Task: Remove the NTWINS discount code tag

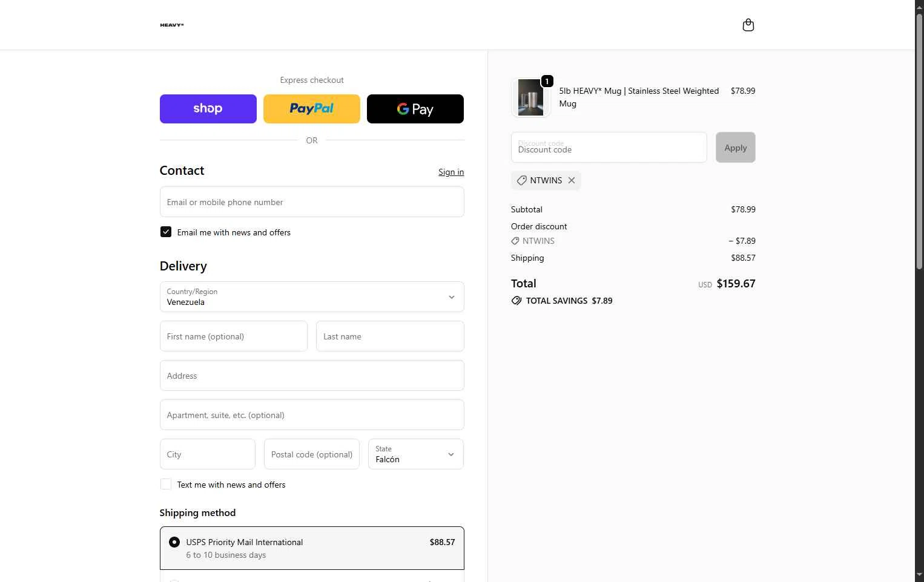Action: pos(571,180)
